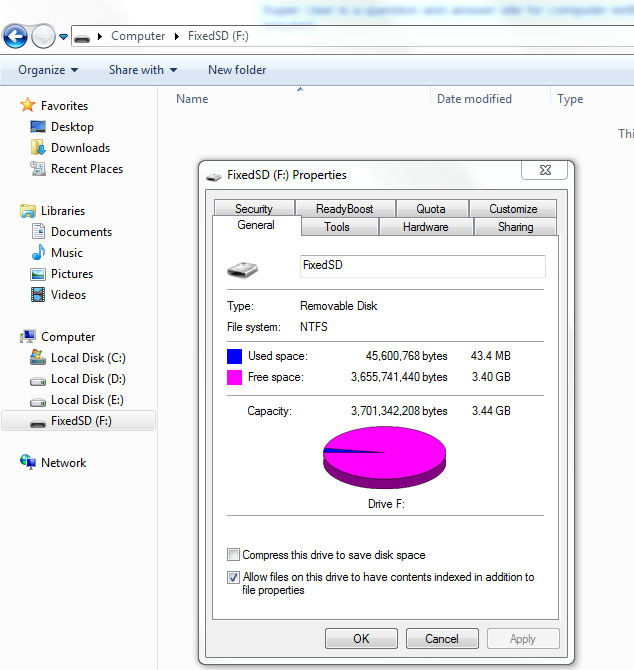Screen dimensions: 634x670
Task: Click the Forward navigation arrow button
Action: tap(44, 36)
